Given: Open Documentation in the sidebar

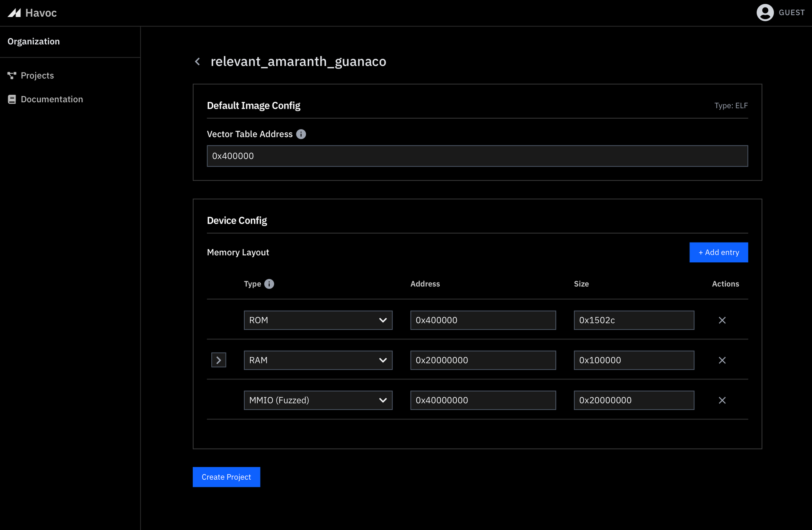Looking at the screenshot, I should (x=52, y=99).
